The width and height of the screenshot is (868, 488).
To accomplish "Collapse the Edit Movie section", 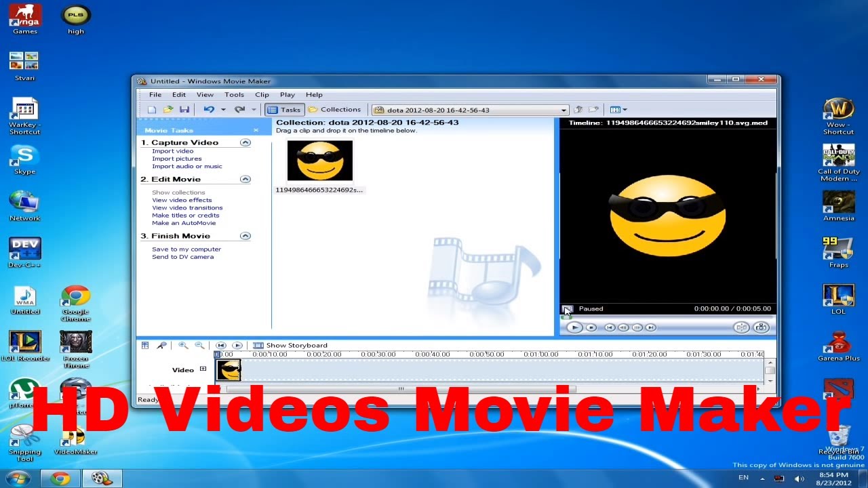I will 245,179.
